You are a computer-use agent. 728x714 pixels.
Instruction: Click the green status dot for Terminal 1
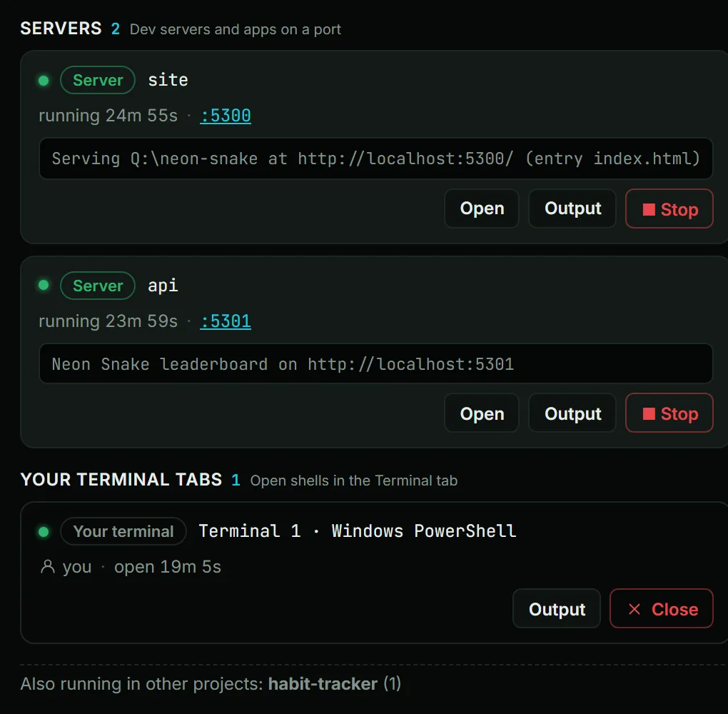click(44, 531)
